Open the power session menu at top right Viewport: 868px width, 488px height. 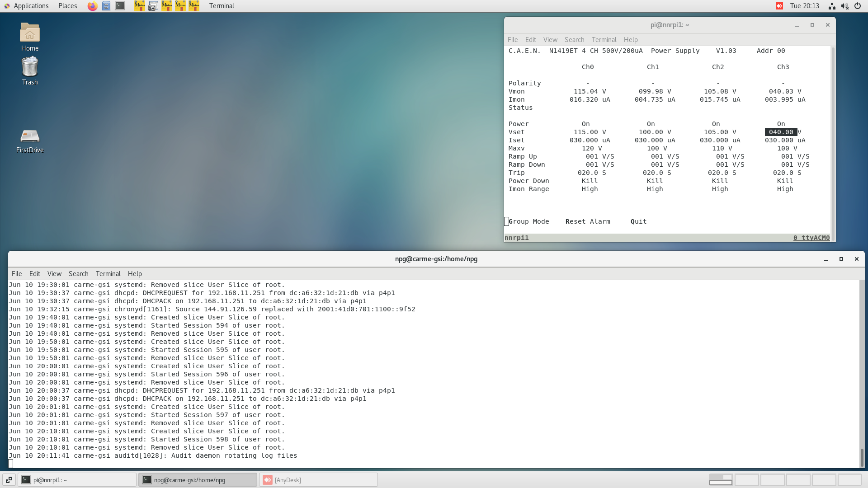click(857, 6)
